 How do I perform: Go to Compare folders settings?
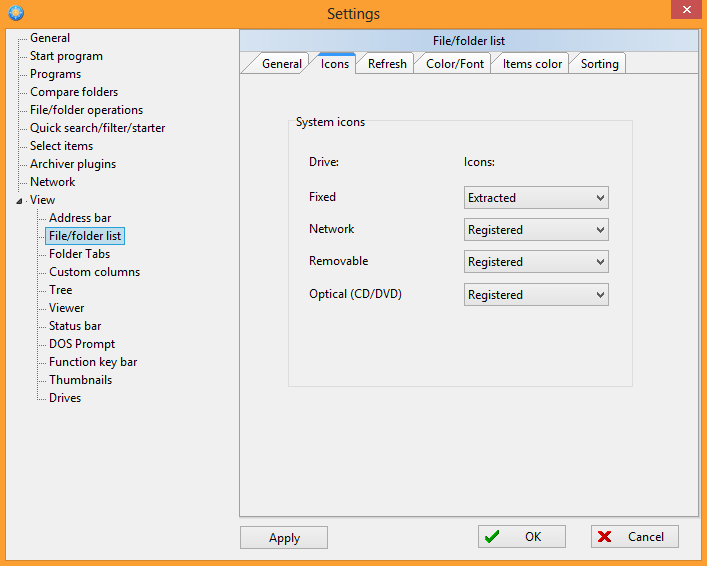point(73,92)
